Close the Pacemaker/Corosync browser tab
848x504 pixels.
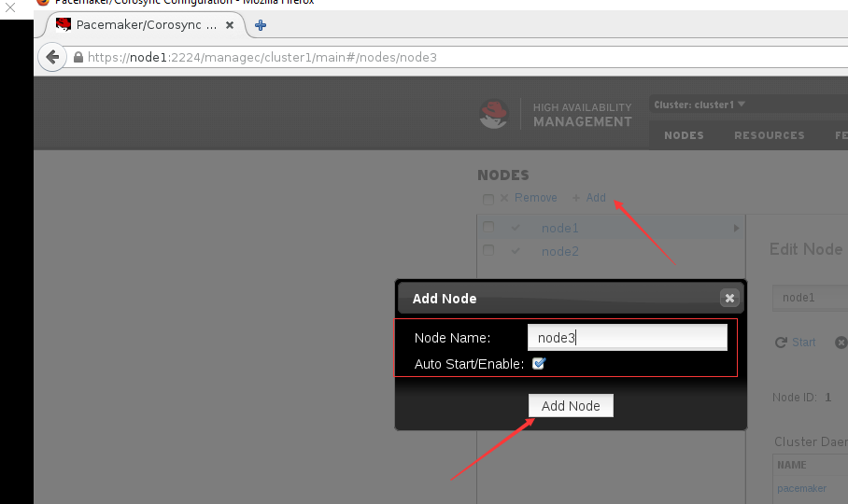(x=230, y=25)
